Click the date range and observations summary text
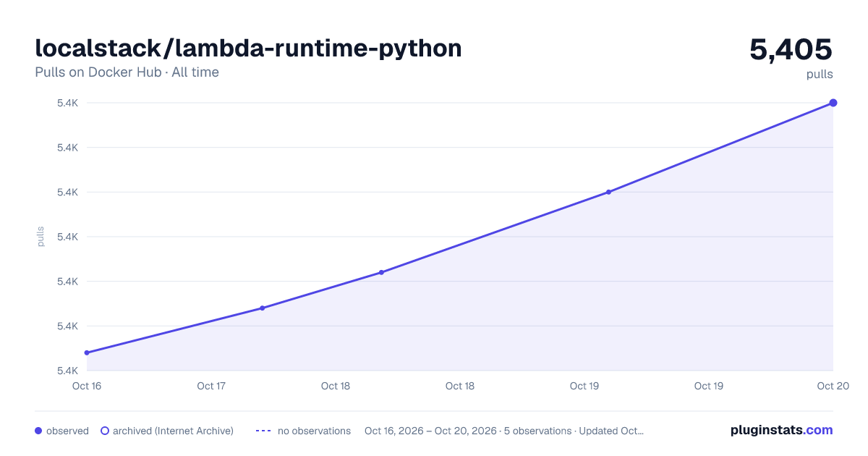Viewport: 868px width, 456px height. tap(504, 431)
